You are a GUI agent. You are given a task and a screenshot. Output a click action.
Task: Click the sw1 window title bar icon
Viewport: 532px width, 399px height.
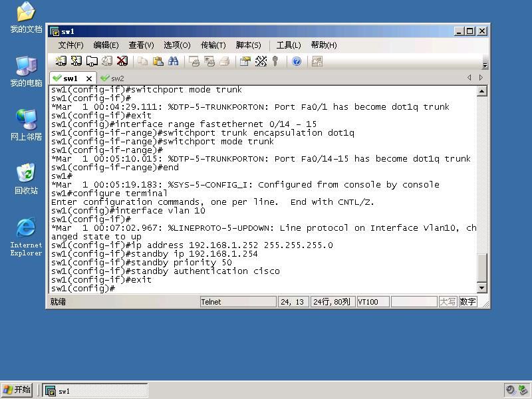coord(55,31)
